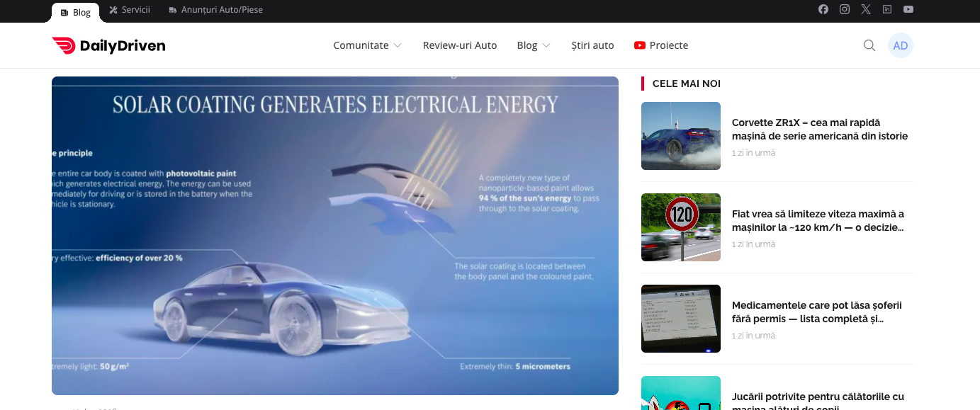Image resolution: width=980 pixels, height=410 pixels.
Task: Expand the Comunitate dropdown menu
Action: coord(367,45)
